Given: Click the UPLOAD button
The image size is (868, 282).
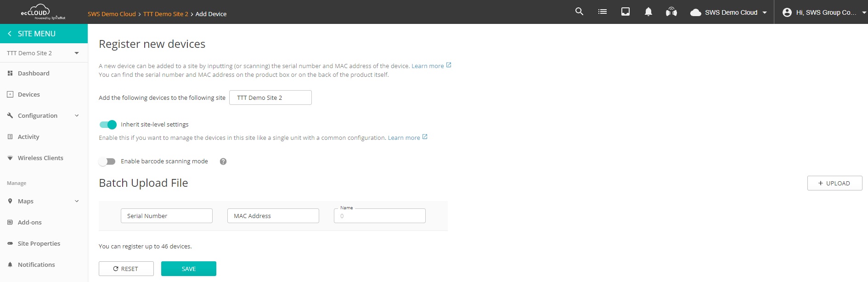Looking at the screenshot, I should [834, 183].
